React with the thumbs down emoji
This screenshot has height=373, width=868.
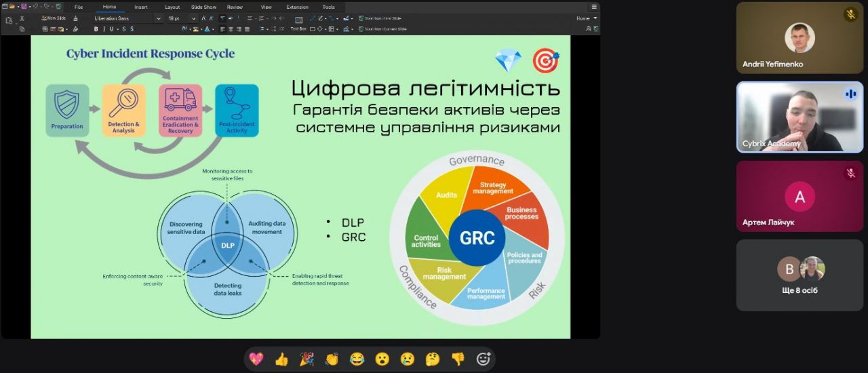(x=458, y=359)
